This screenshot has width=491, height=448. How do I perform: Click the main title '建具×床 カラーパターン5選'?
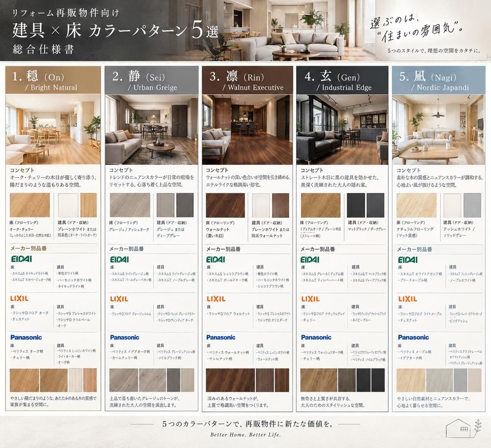tap(115, 31)
